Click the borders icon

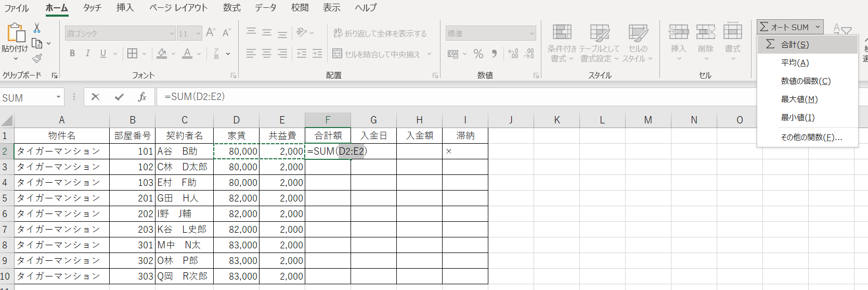coord(133,54)
